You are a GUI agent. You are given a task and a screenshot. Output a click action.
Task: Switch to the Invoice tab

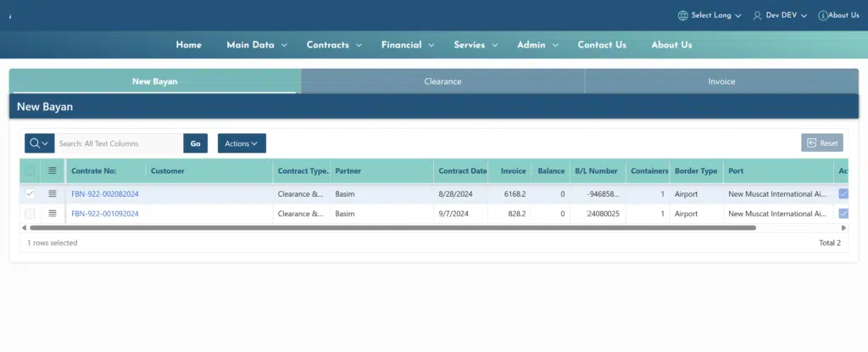point(721,81)
